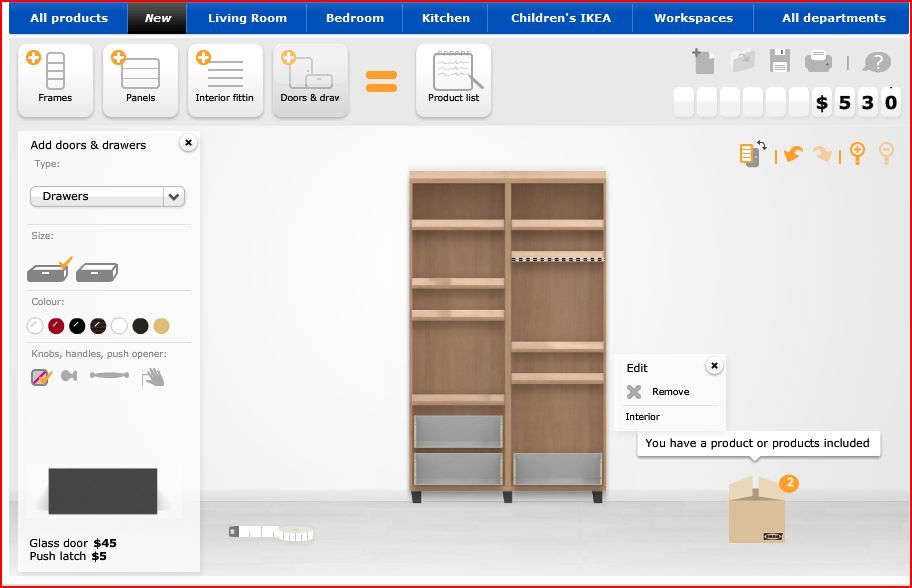This screenshot has width=912, height=588.
Task: Open the All departments menu
Action: [833, 18]
